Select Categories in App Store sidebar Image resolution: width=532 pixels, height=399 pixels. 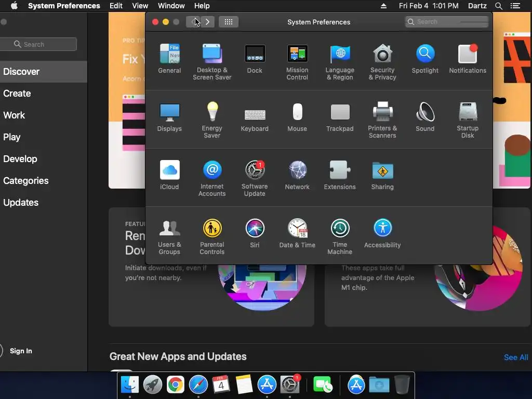(44, 180)
